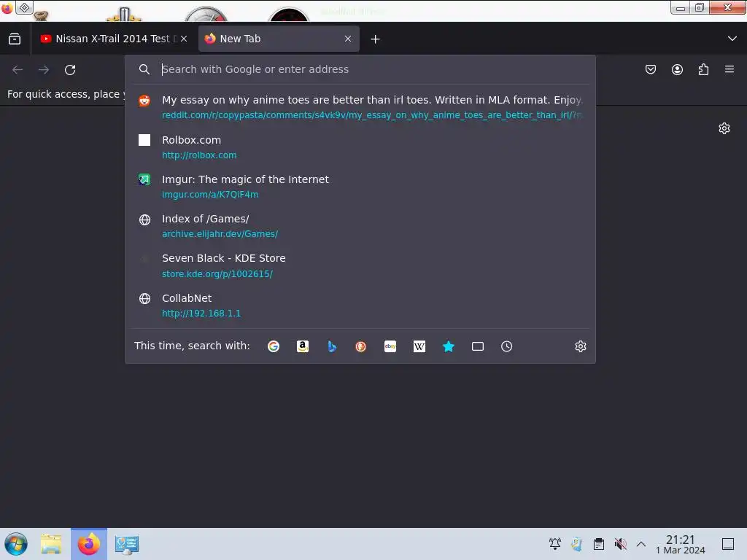This screenshot has height=560, width=747.
Task: Search this time with DuckDuckGo
Action: tap(360, 346)
